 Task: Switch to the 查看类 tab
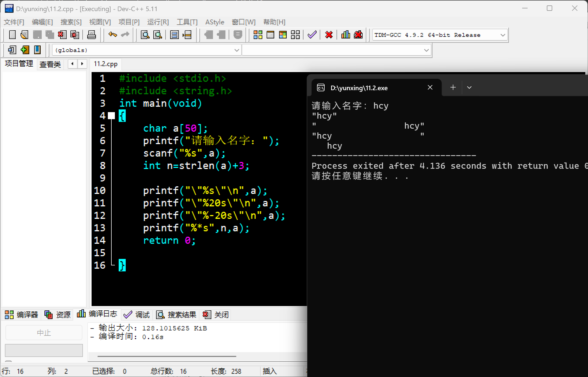[50, 64]
